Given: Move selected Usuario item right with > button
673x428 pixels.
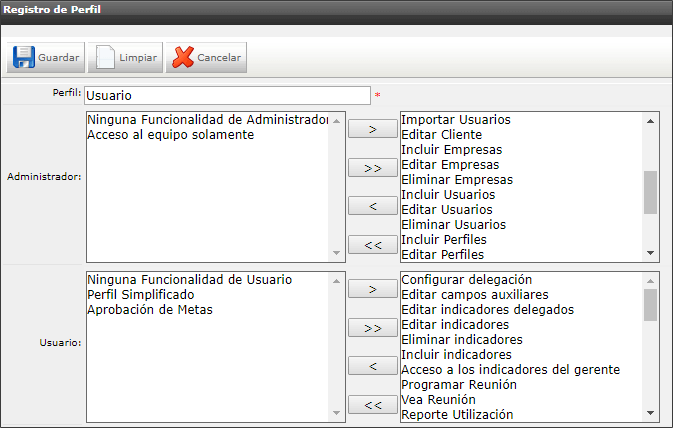Looking at the screenshot, I should coord(373,289).
